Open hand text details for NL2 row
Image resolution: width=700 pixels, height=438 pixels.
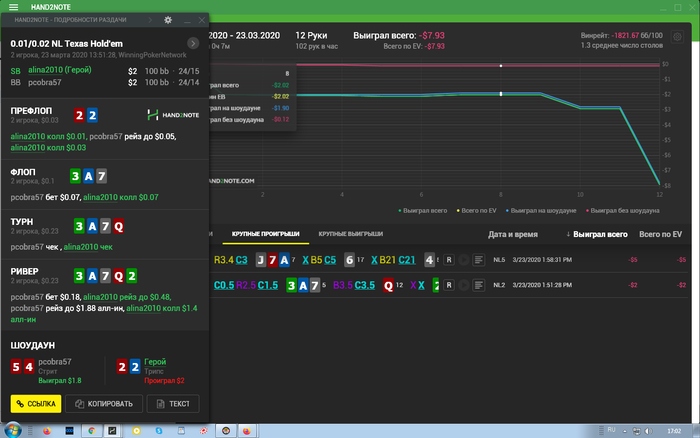479,285
